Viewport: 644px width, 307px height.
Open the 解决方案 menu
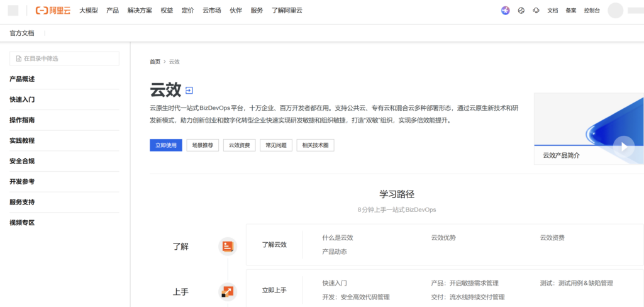[x=140, y=11]
